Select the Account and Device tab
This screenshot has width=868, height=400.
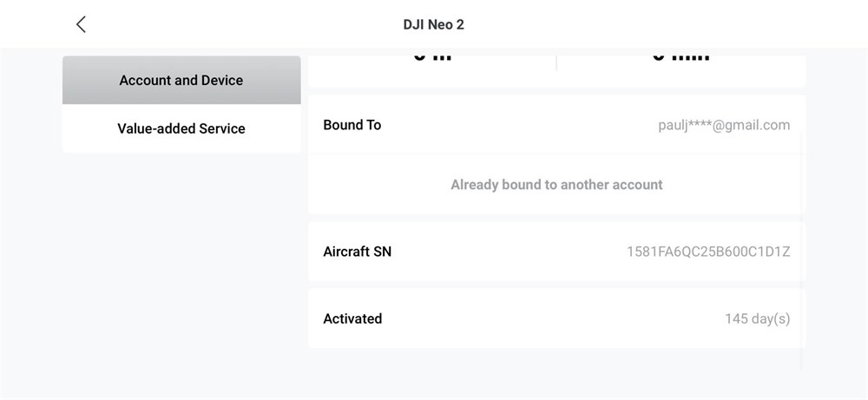(181, 80)
